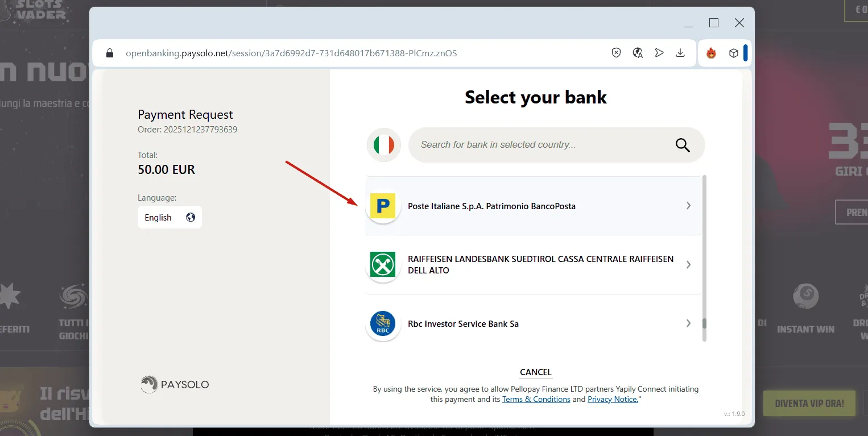The height and width of the screenshot is (436, 868).
Task: Click the flame extension icon
Action: click(x=711, y=52)
